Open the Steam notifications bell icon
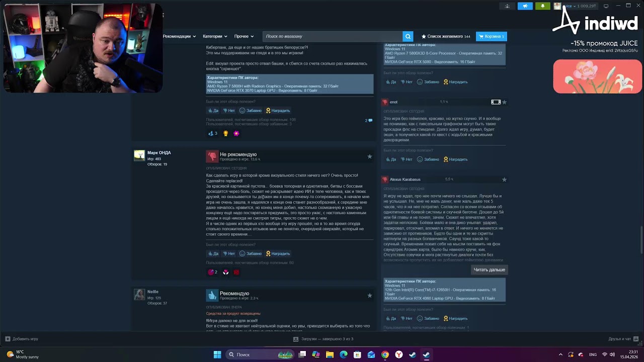The width and height of the screenshot is (644, 362). [542, 6]
